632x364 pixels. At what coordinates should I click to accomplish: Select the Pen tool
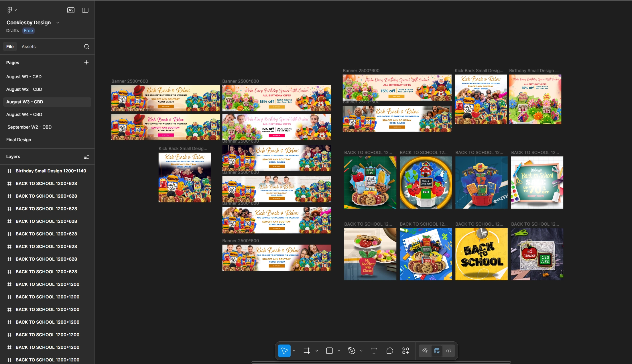click(352, 351)
